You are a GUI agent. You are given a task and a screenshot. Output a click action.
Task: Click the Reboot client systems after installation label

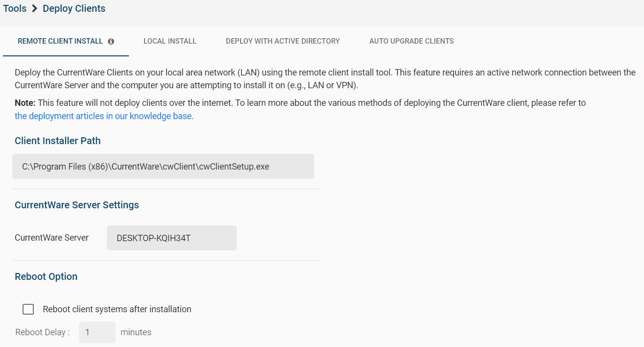click(x=117, y=309)
